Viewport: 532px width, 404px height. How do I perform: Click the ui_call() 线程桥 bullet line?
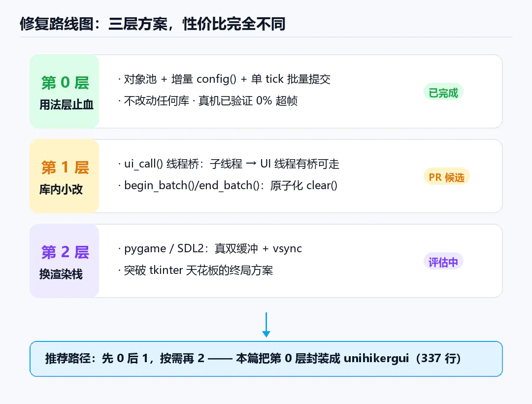(229, 164)
